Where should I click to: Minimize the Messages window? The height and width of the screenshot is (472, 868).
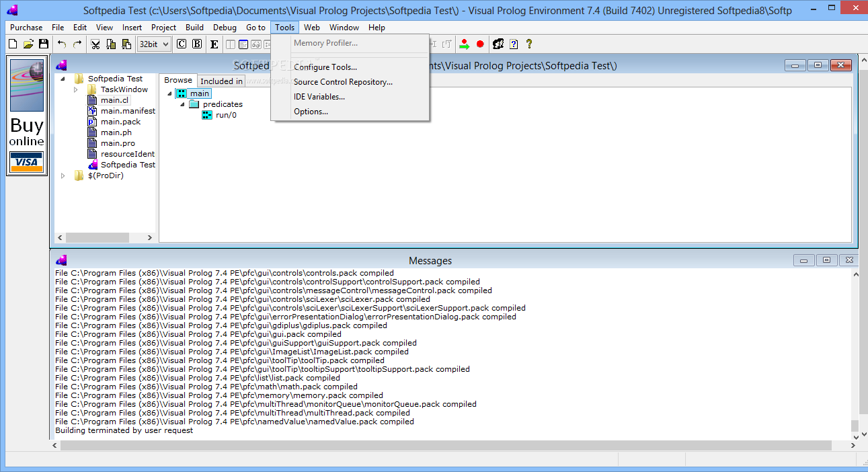click(804, 260)
